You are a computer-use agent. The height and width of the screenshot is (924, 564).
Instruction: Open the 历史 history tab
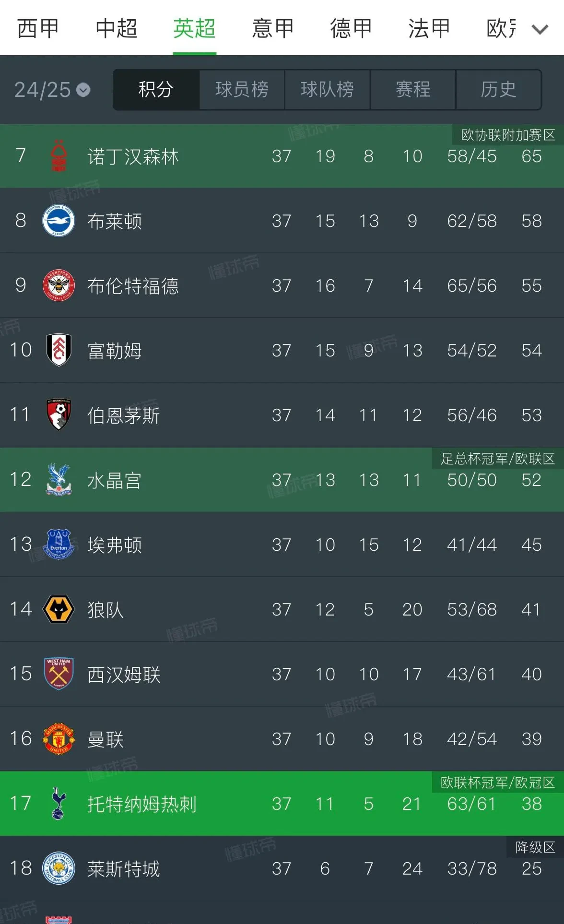tap(498, 90)
